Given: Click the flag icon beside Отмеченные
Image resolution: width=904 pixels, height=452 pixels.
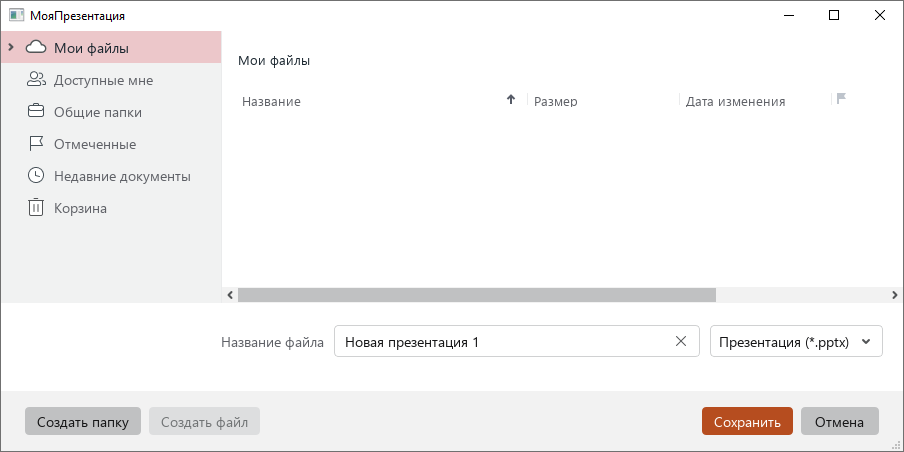Looking at the screenshot, I should pyautogui.click(x=36, y=144).
